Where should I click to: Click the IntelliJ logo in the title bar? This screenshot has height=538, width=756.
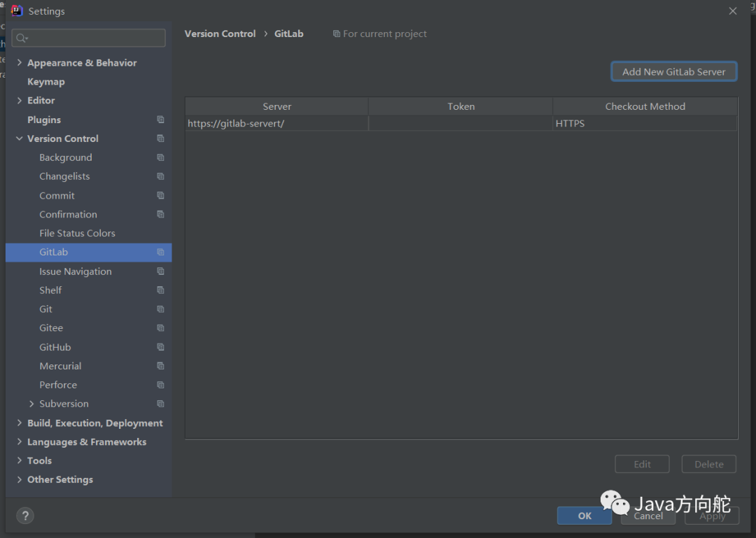pos(17,10)
